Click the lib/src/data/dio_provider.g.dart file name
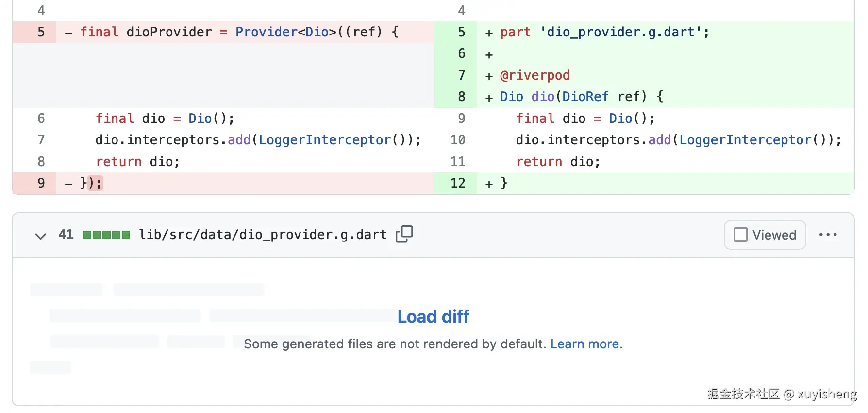This screenshot has height=413, width=868. pyautogui.click(x=263, y=235)
